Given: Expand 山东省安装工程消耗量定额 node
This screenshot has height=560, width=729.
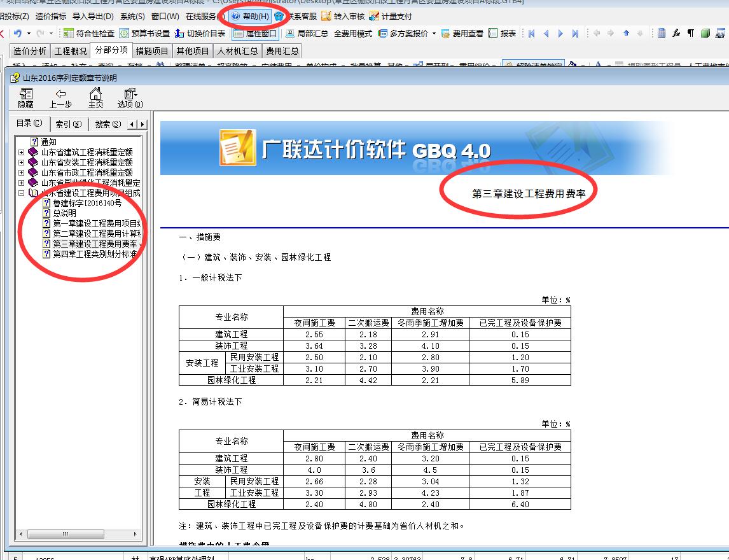Looking at the screenshot, I should pyautogui.click(x=22, y=162).
